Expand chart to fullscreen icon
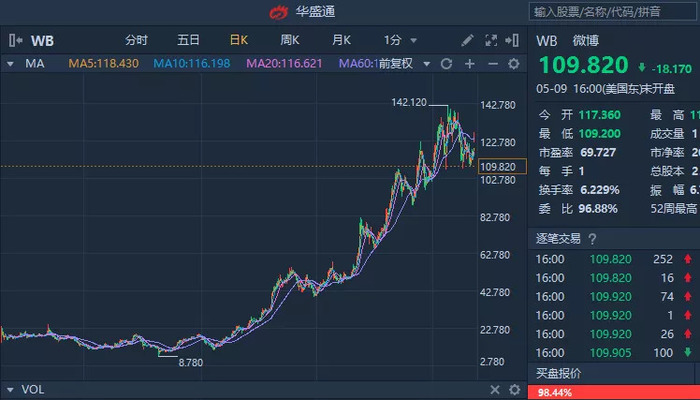Image resolution: width=700 pixels, height=400 pixels. coord(491,41)
